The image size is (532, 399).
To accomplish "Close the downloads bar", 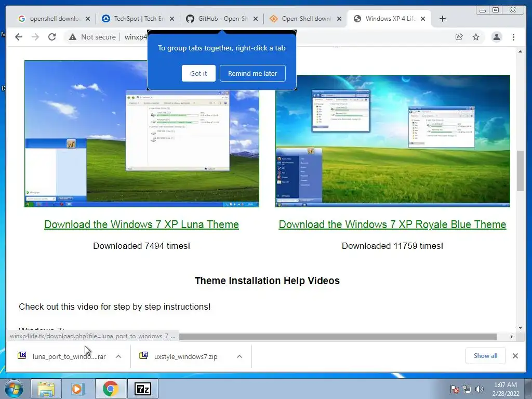I will pos(515,356).
